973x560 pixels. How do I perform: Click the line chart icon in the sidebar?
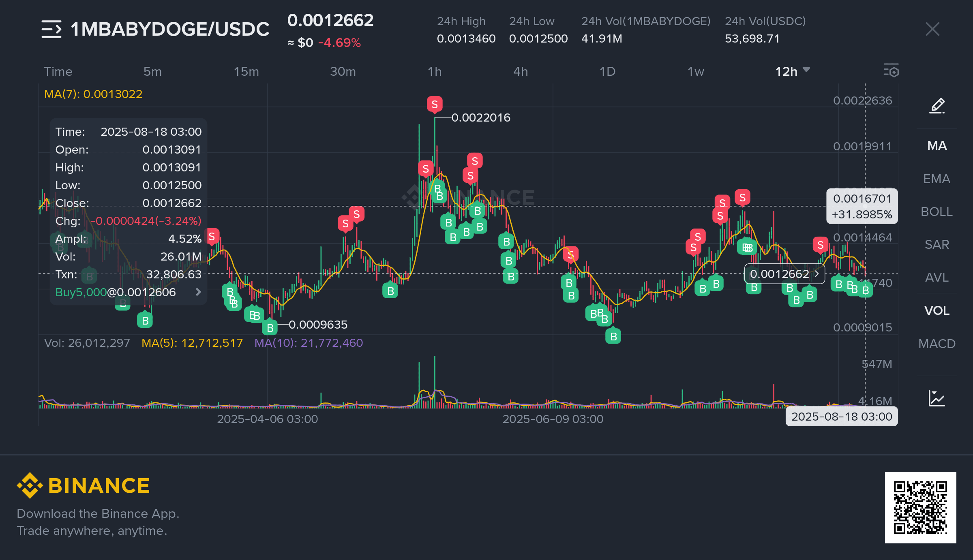(x=937, y=398)
